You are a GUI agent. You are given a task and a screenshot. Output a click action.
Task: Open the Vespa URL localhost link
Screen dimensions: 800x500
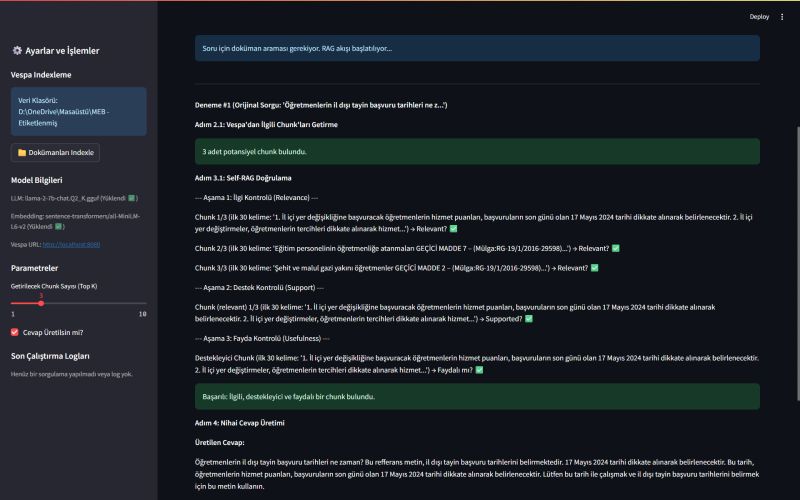pyautogui.click(x=71, y=244)
